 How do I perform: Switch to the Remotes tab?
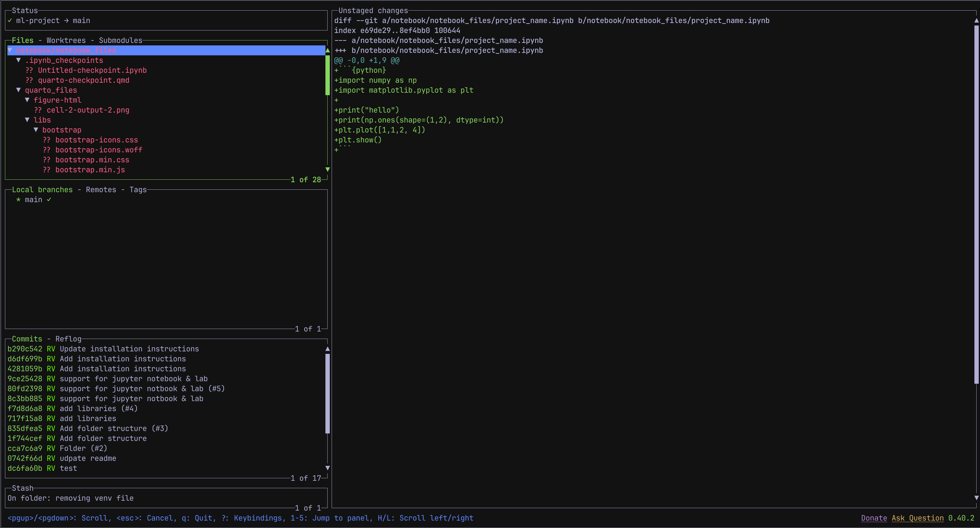pyautogui.click(x=101, y=190)
